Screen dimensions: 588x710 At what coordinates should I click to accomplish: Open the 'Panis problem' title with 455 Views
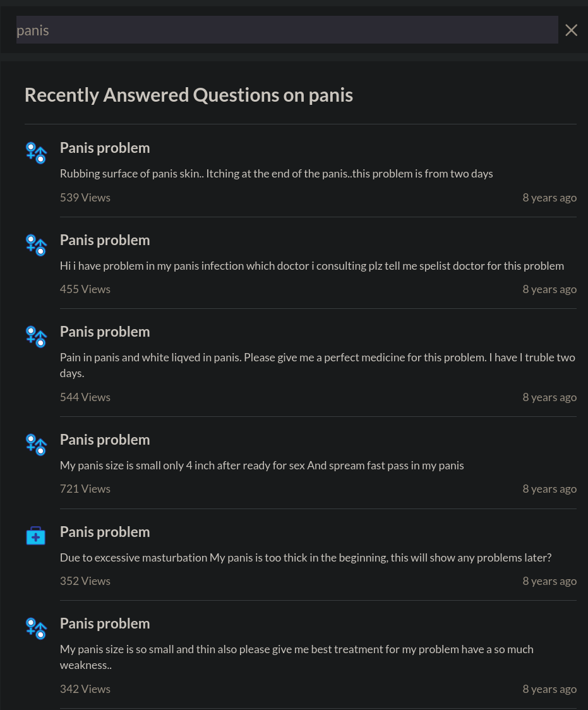(x=105, y=241)
